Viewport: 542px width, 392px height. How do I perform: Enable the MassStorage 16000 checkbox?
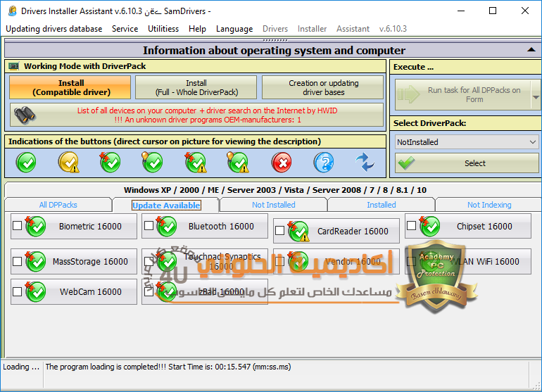tap(17, 261)
